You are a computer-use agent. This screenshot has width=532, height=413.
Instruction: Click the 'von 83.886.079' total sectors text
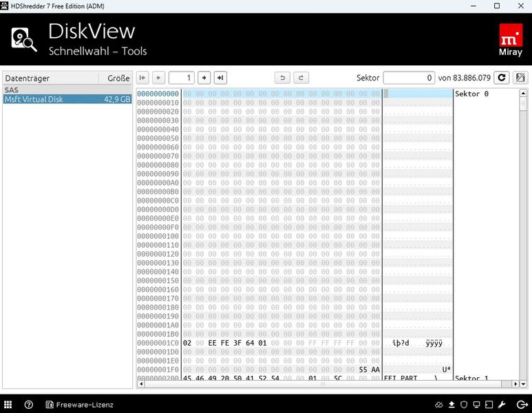click(464, 78)
